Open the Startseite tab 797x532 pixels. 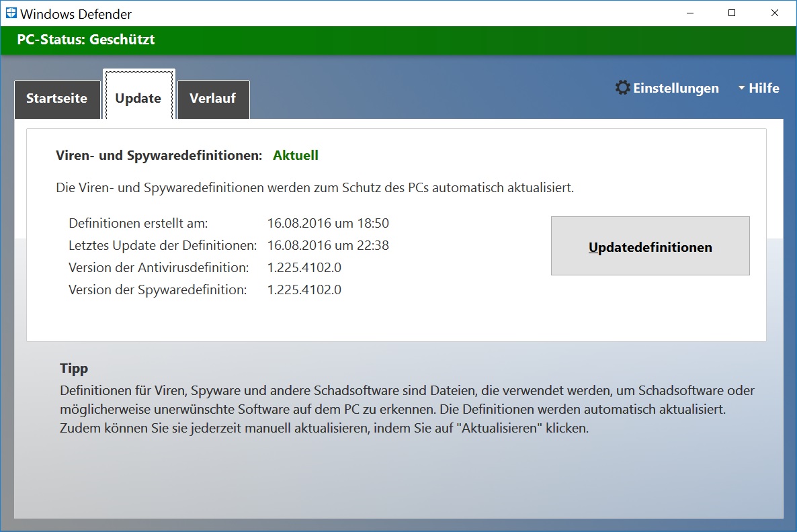pos(57,99)
